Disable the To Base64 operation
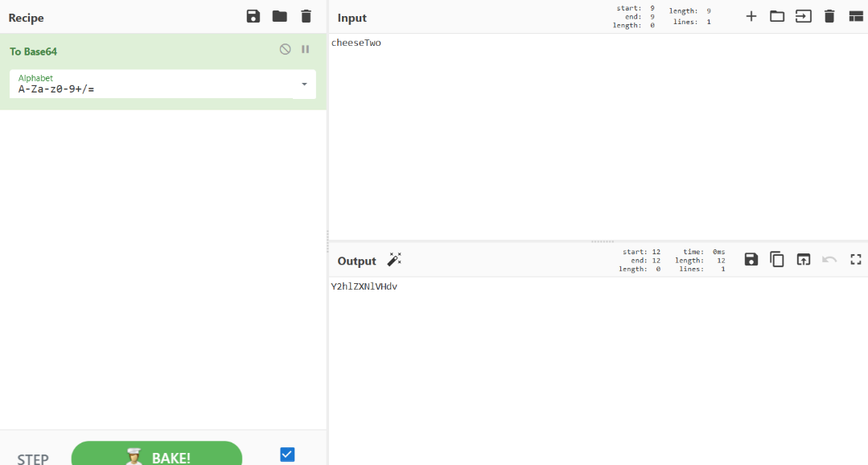Image resolution: width=868 pixels, height=465 pixels. click(285, 49)
